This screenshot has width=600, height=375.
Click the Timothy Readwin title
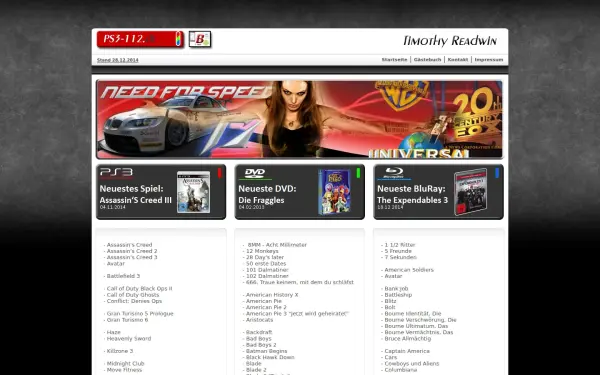[450, 41]
